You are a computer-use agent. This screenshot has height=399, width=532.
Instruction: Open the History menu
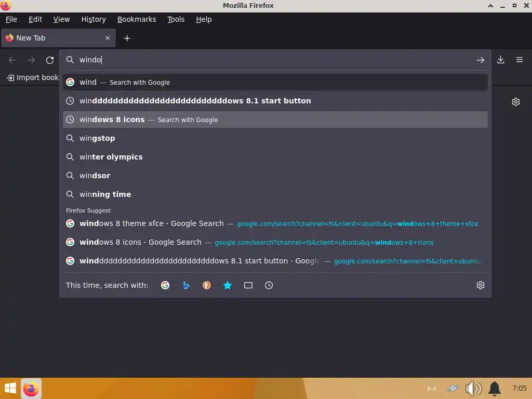94,19
